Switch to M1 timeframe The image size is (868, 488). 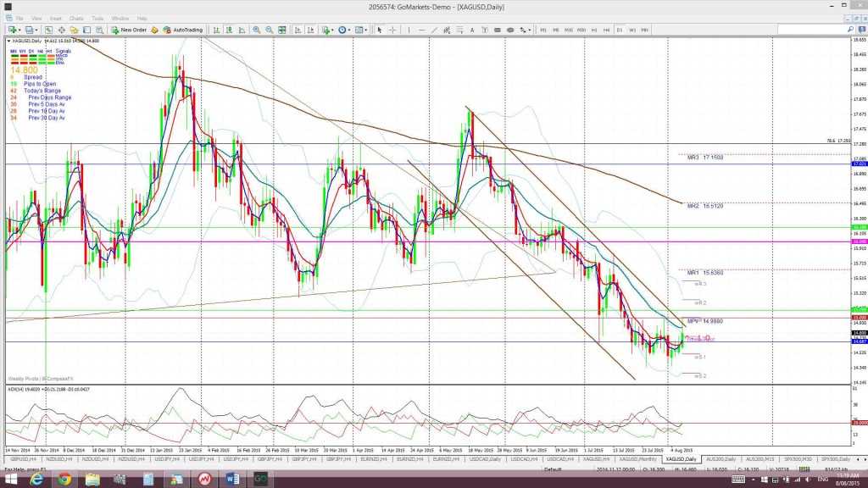543,30
